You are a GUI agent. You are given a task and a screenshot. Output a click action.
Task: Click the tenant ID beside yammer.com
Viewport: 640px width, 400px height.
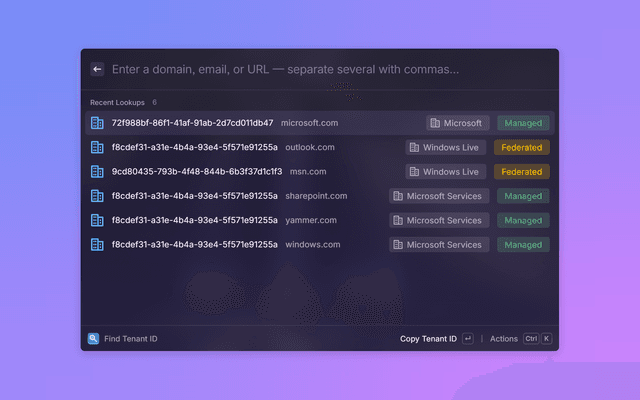click(195, 220)
